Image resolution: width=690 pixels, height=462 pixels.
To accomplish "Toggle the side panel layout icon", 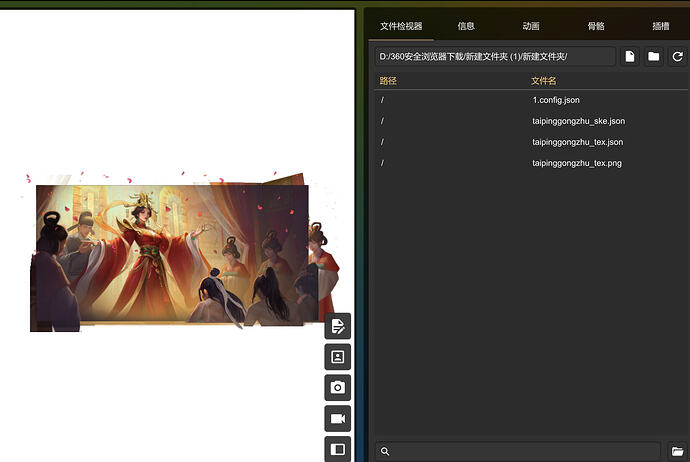I will [x=338, y=449].
